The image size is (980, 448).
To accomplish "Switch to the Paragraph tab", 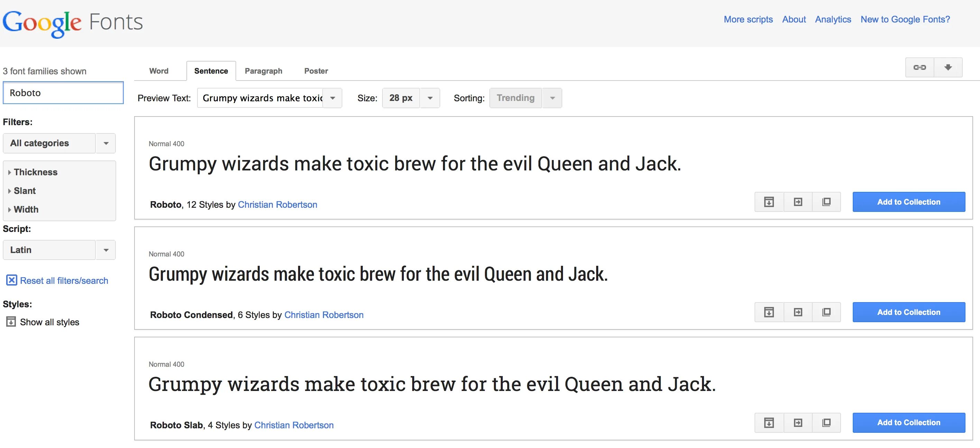I will pos(264,71).
